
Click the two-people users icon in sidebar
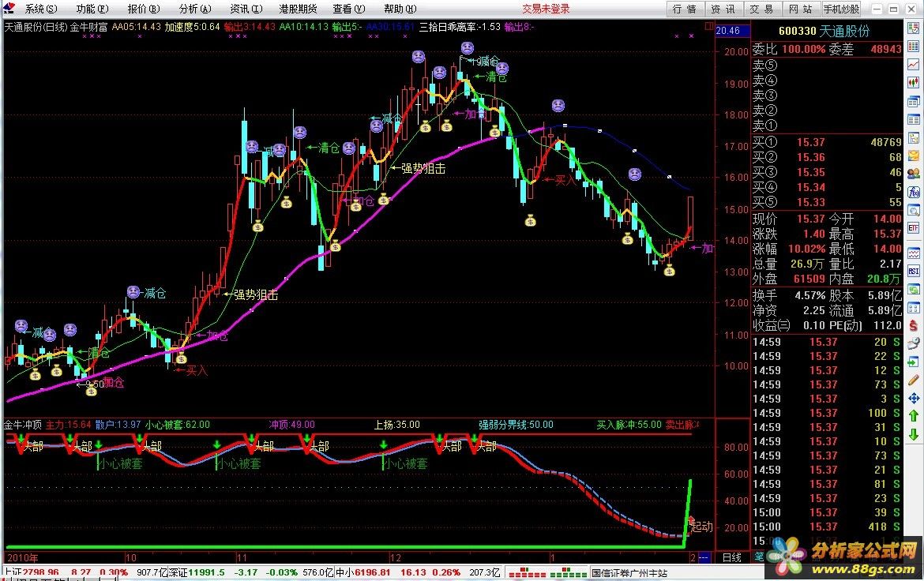914,174
